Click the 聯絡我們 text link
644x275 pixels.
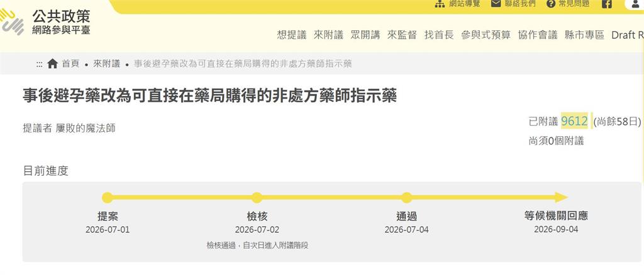[520, 3]
